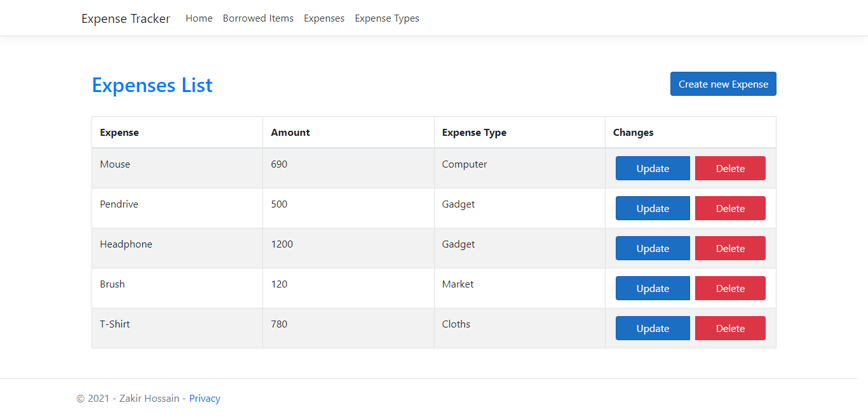
Task: Update the Headphone expense entry
Action: point(653,248)
